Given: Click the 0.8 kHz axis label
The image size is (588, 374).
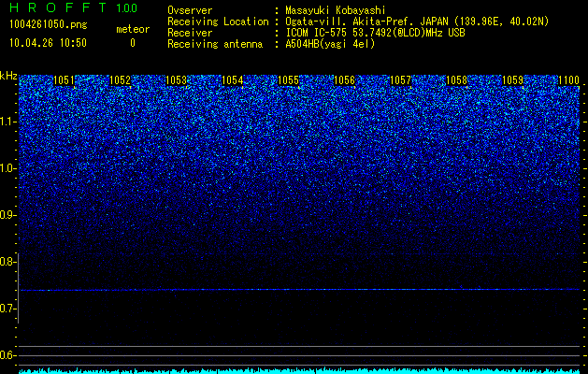Looking at the screenshot, I should click(x=7, y=262).
